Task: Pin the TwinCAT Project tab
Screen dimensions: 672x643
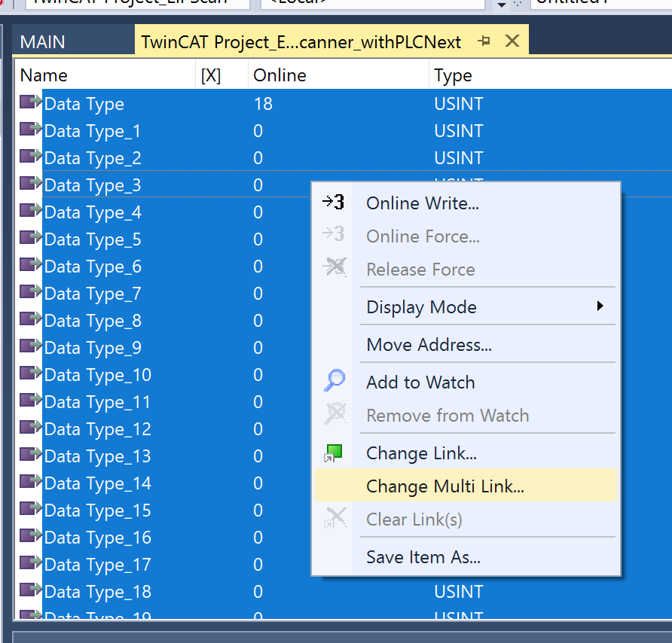Action: click(x=484, y=41)
